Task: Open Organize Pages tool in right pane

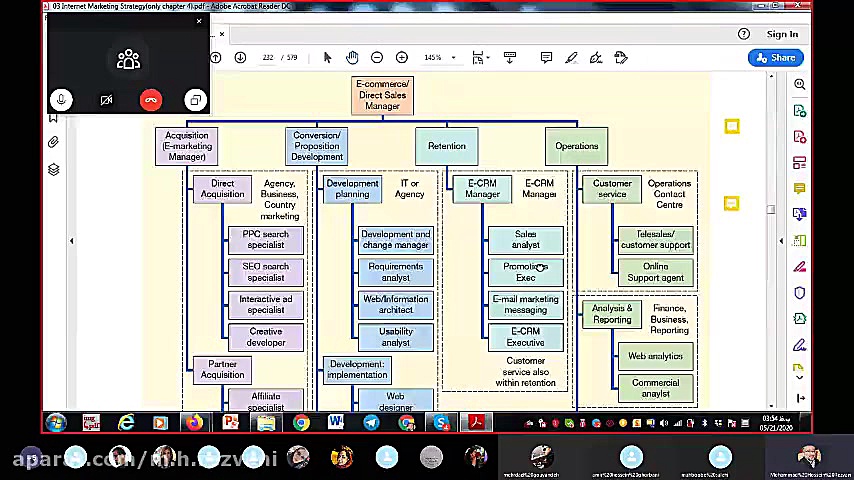Action: click(800, 240)
